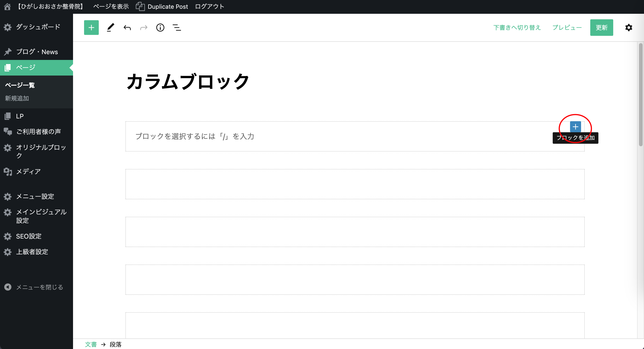Click the home icon in admin bar
Image resolution: width=644 pixels, height=349 pixels.
coord(7,6)
